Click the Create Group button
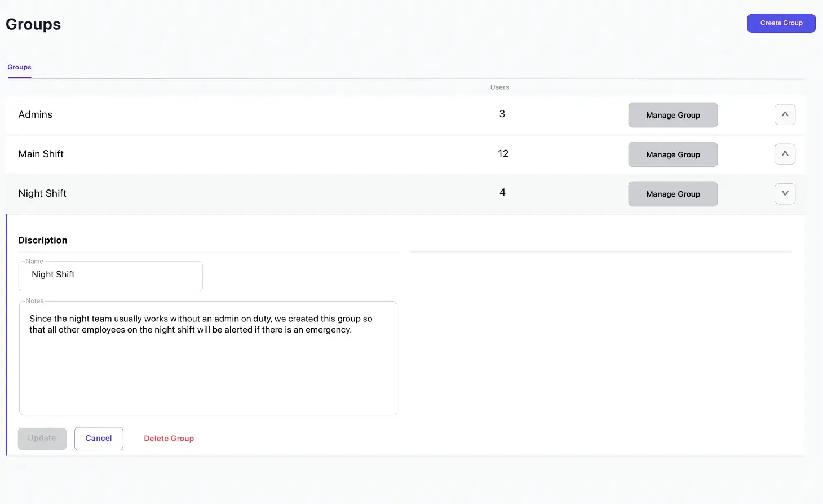This screenshot has height=504, width=823. [781, 23]
